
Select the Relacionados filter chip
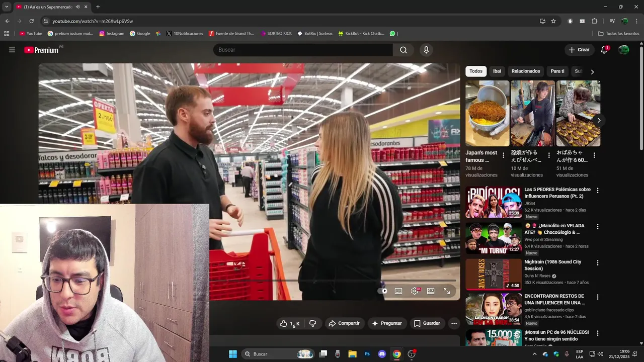pyautogui.click(x=526, y=71)
